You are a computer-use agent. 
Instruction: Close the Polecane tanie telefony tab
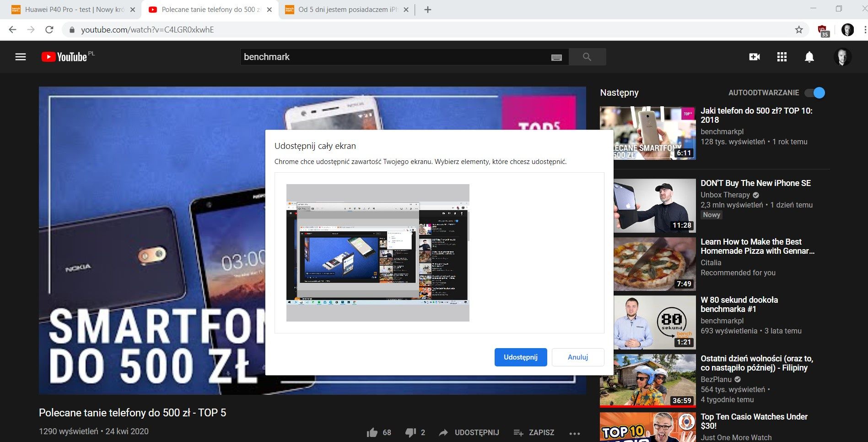pos(270,10)
